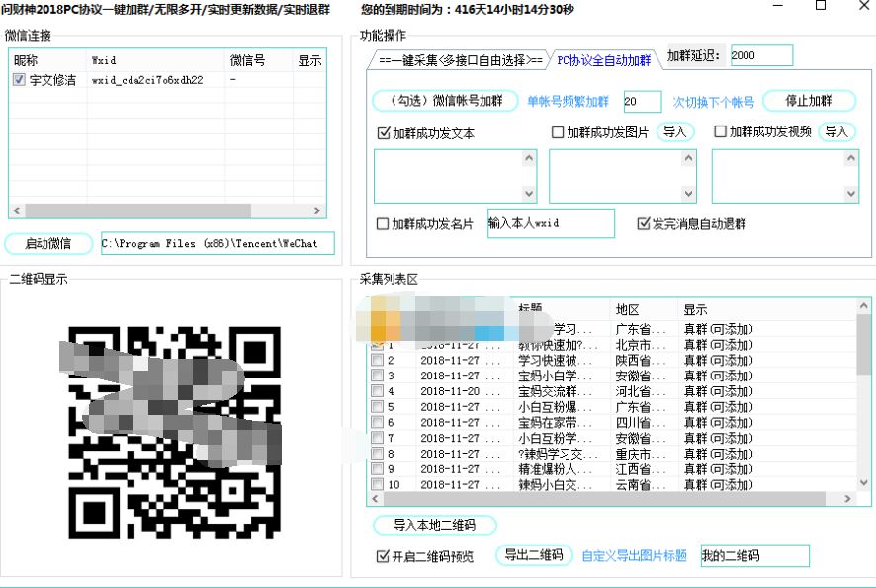The height and width of the screenshot is (588, 876).
Task: Click the 昵称 column header
Action: tap(48, 60)
